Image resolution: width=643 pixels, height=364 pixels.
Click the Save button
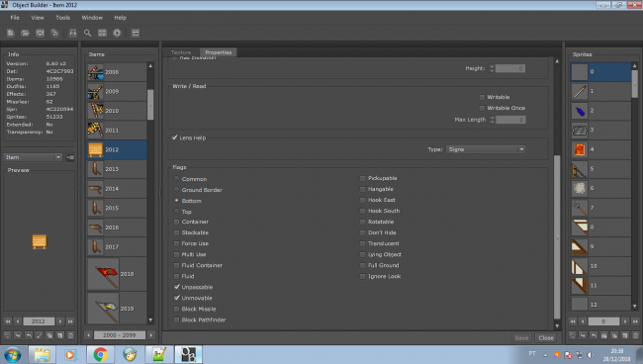pos(521,337)
